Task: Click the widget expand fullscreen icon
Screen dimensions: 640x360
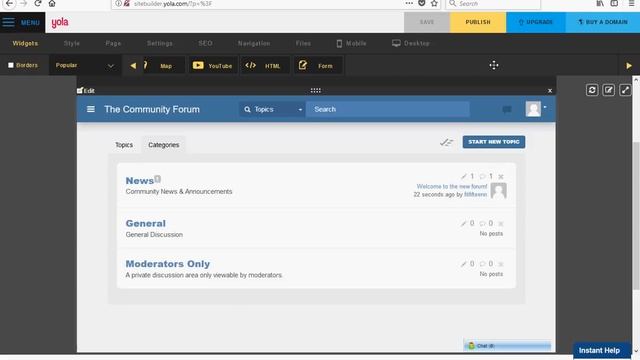Action: (625, 90)
